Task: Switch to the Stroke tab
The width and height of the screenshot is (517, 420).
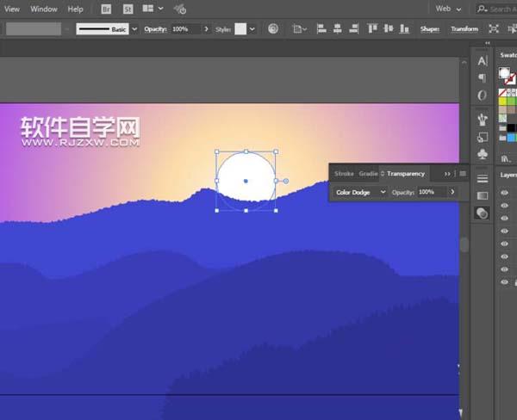Action: [x=344, y=174]
